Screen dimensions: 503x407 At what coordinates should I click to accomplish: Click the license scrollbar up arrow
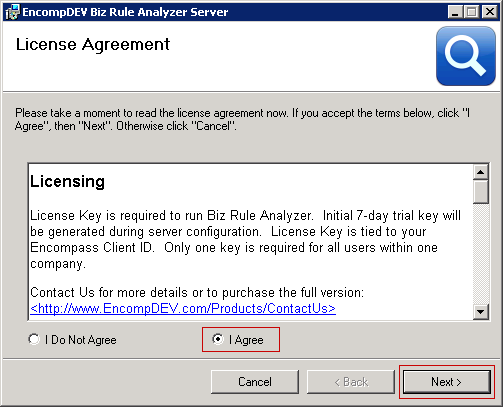click(x=481, y=172)
